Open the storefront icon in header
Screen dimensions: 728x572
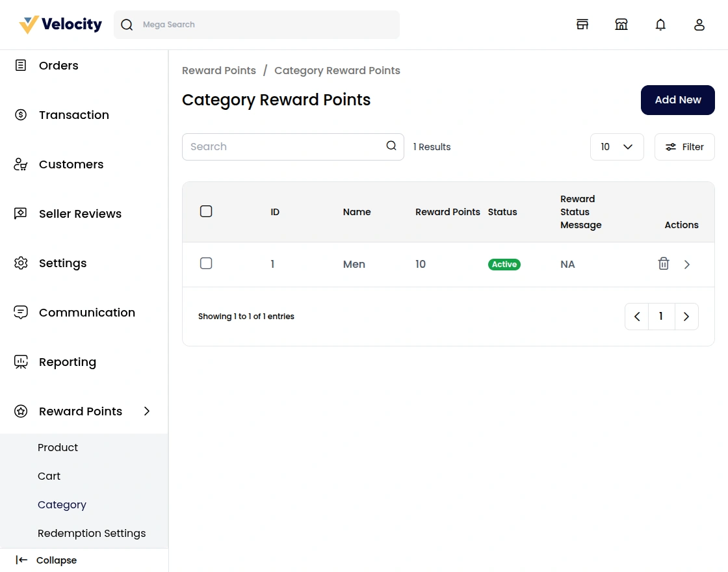(x=582, y=25)
